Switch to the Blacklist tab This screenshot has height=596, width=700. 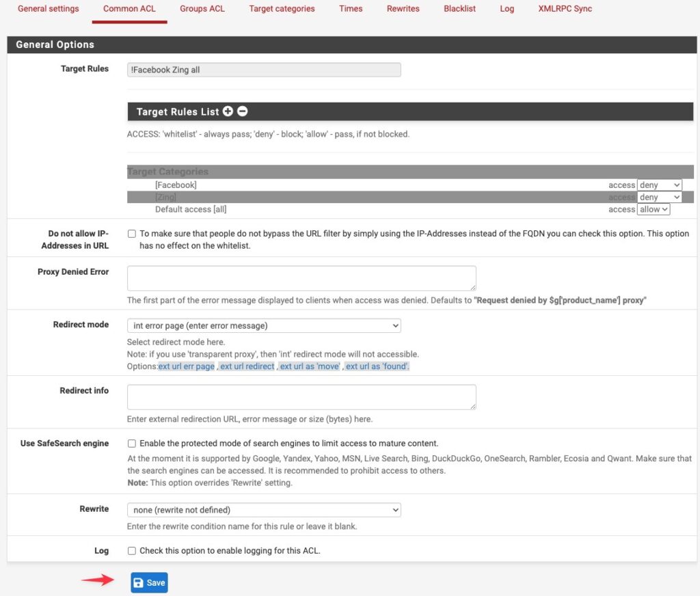click(x=460, y=8)
